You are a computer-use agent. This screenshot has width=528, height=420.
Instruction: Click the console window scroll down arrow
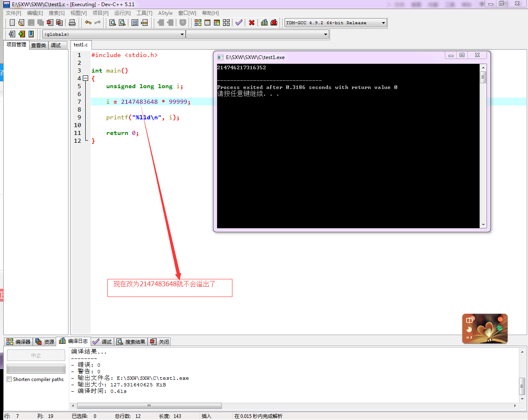(483, 225)
